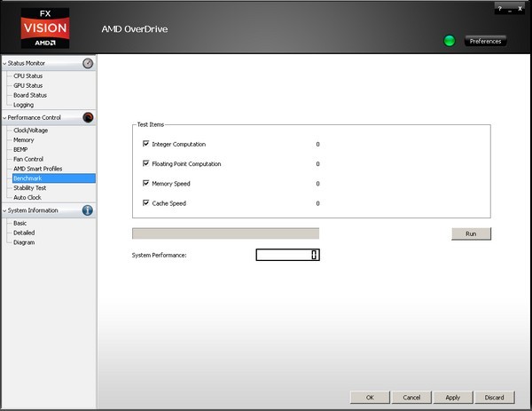Open the Preferences menu
The width and height of the screenshot is (532, 411).
tap(485, 41)
